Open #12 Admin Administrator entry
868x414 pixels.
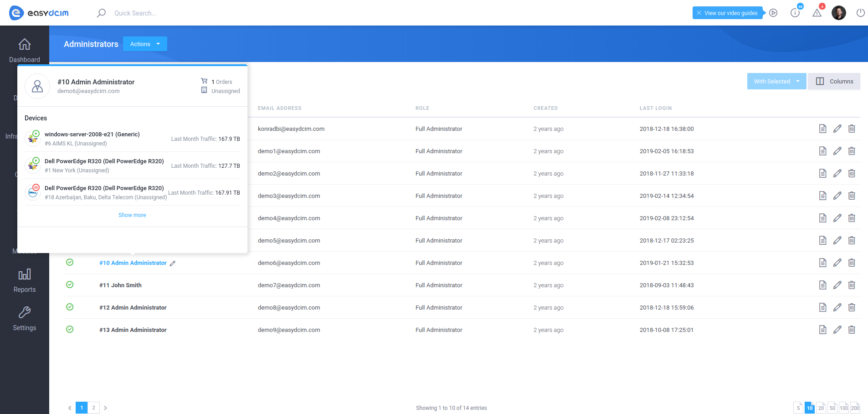tap(133, 308)
